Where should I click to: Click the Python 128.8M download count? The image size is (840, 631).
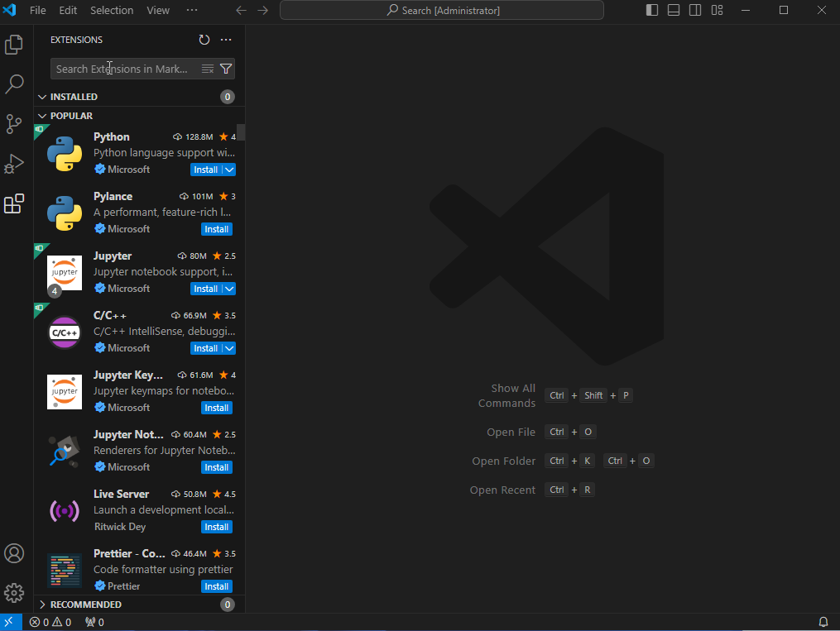pyautogui.click(x=193, y=137)
